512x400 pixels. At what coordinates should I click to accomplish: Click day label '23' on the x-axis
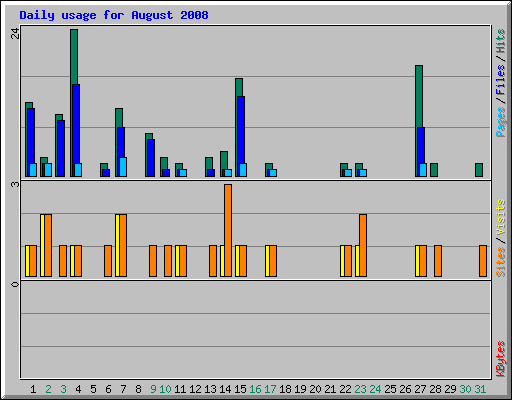360,389
